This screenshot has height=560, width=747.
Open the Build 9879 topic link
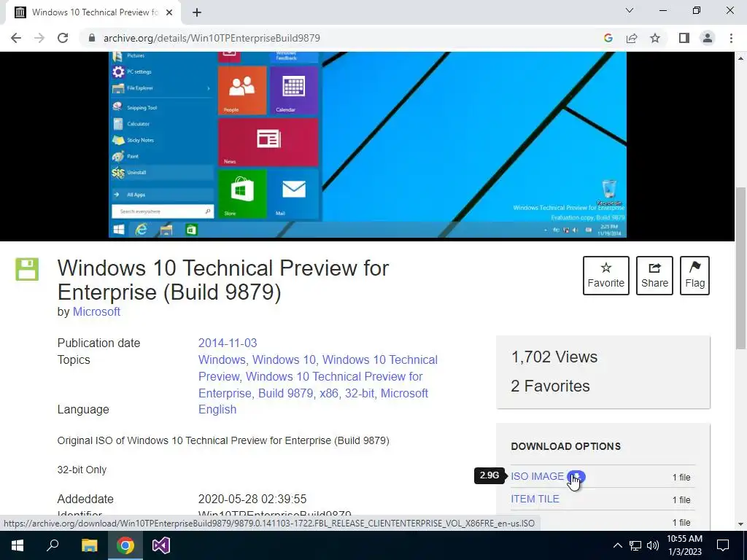[285, 393]
